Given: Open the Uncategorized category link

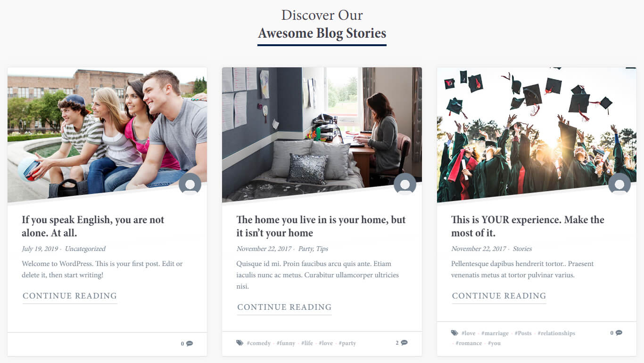Looking at the screenshot, I should coord(85,249).
